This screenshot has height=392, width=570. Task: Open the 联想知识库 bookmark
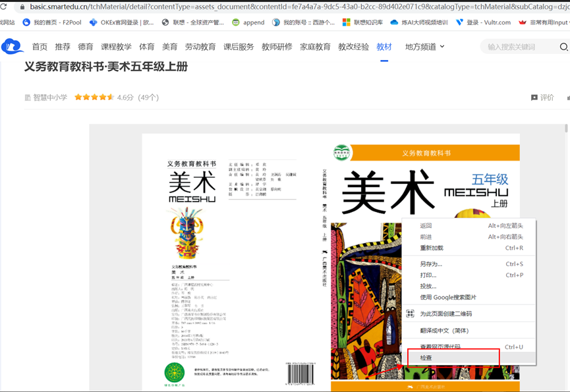(x=362, y=22)
